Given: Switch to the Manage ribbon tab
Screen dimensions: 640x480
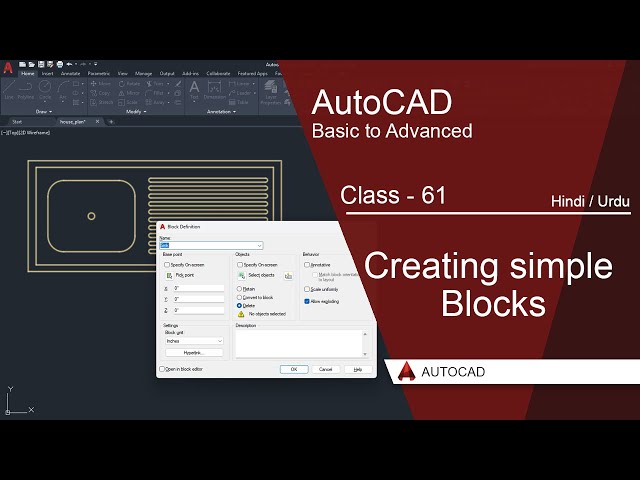Looking at the screenshot, I should pos(143,74).
